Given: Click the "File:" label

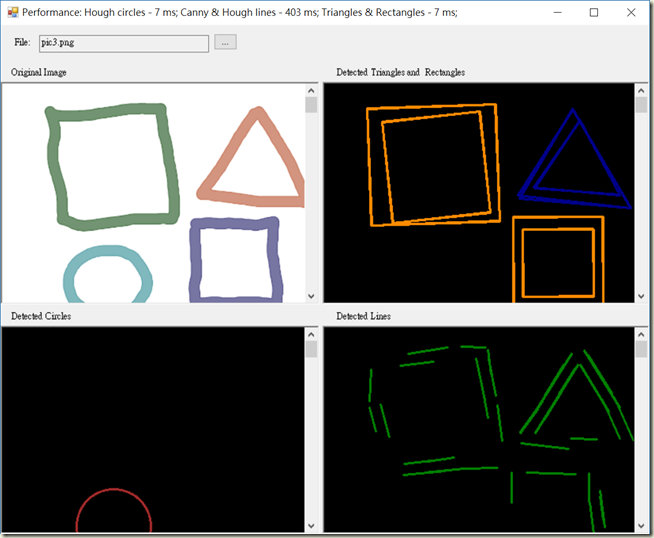Looking at the screenshot, I should pos(22,42).
